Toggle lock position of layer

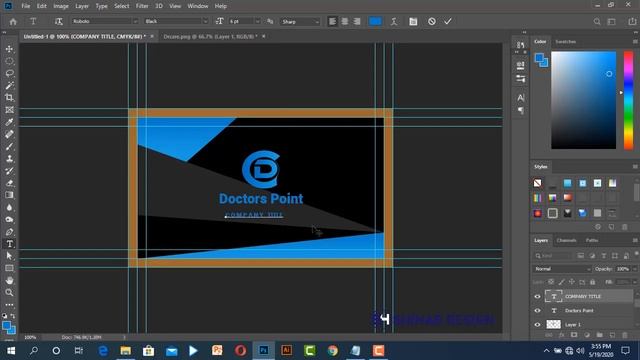coord(572,282)
